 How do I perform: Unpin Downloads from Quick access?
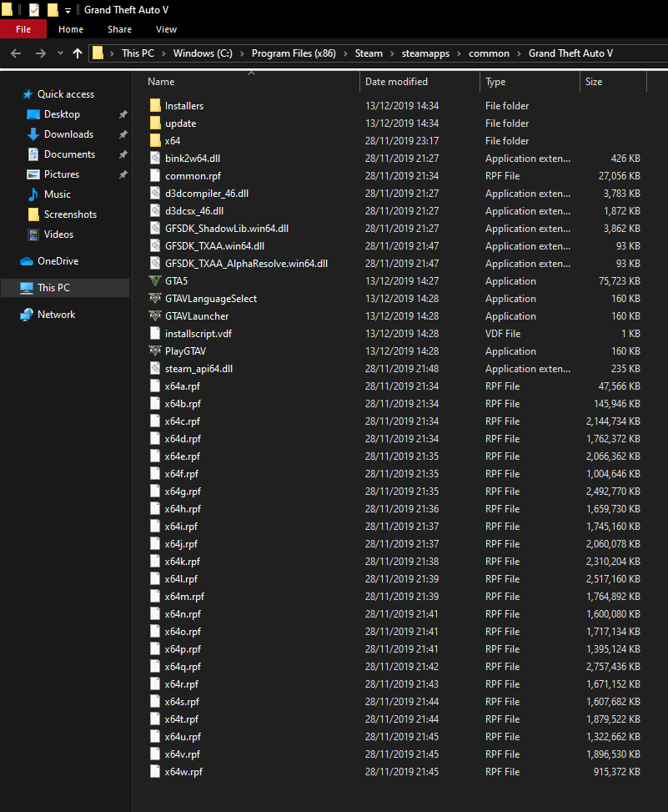(123, 134)
